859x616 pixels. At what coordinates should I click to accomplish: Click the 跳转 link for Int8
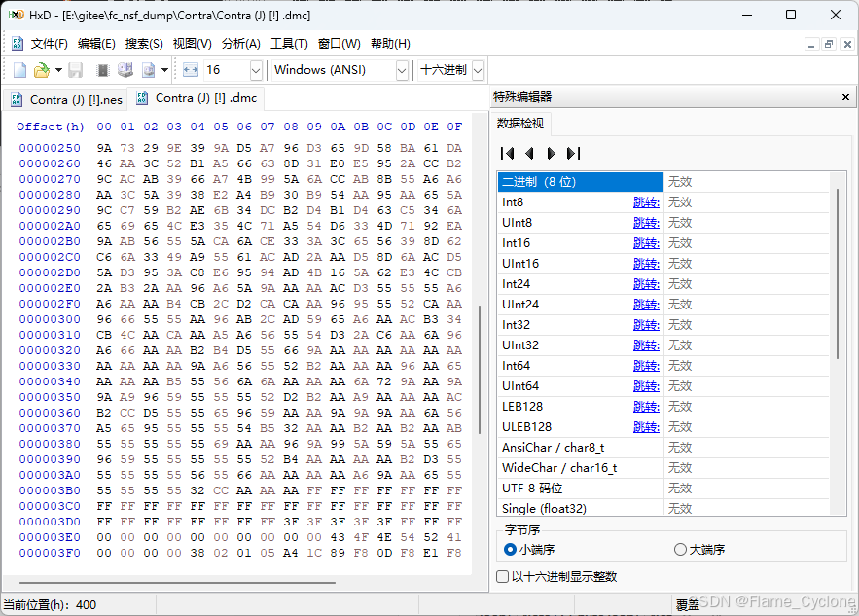point(647,202)
